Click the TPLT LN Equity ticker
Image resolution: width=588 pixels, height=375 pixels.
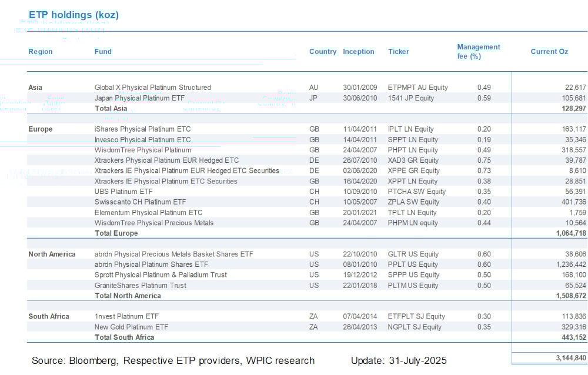pyautogui.click(x=412, y=213)
